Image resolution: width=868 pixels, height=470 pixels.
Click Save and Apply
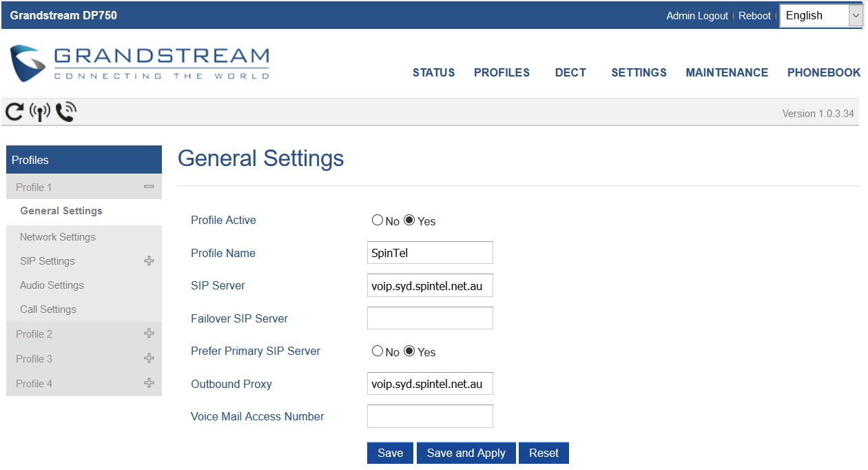pos(466,453)
